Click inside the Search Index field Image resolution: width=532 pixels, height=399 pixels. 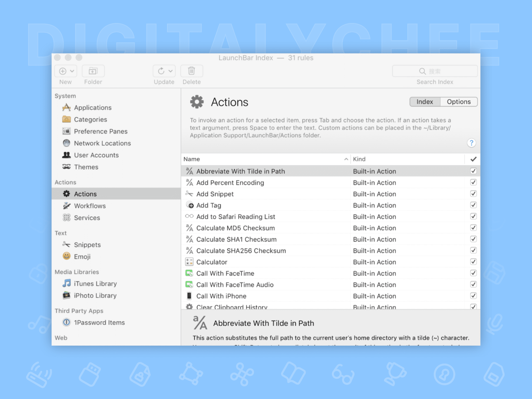point(435,71)
